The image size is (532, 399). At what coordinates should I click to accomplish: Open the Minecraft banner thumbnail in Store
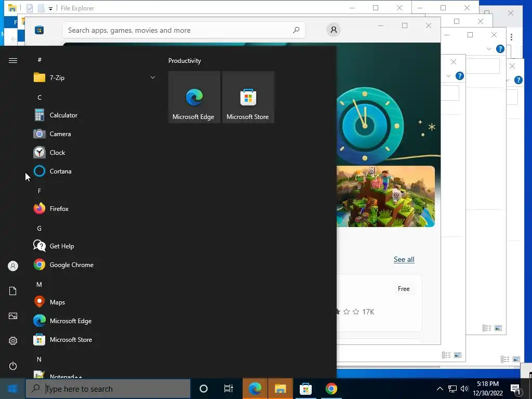point(385,196)
